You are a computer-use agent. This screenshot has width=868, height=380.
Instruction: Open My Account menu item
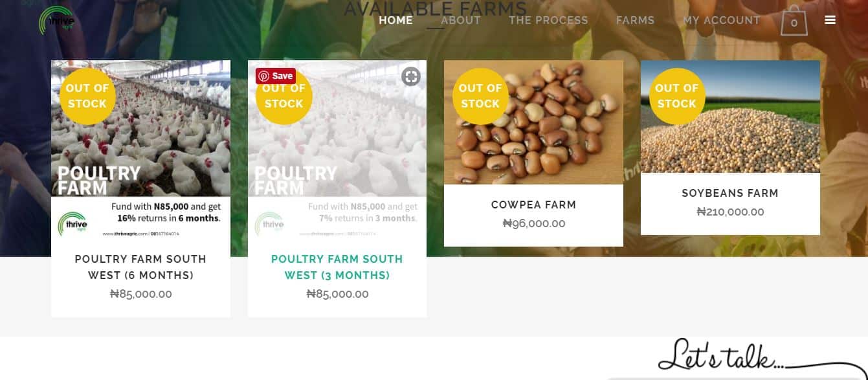coord(721,20)
